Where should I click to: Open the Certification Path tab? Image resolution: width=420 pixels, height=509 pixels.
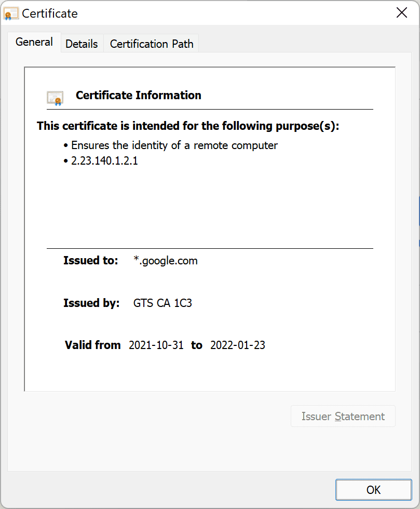click(x=152, y=44)
